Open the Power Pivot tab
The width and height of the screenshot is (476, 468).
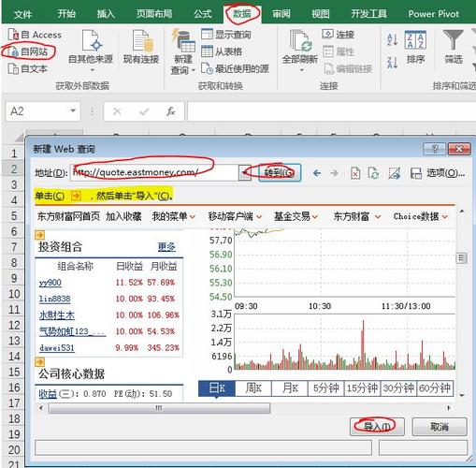click(x=434, y=14)
